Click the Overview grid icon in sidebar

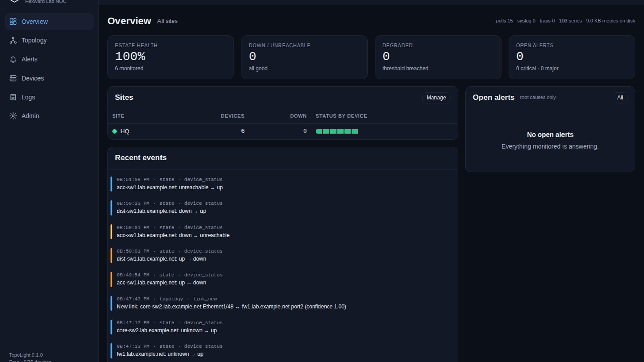point(13,22)
